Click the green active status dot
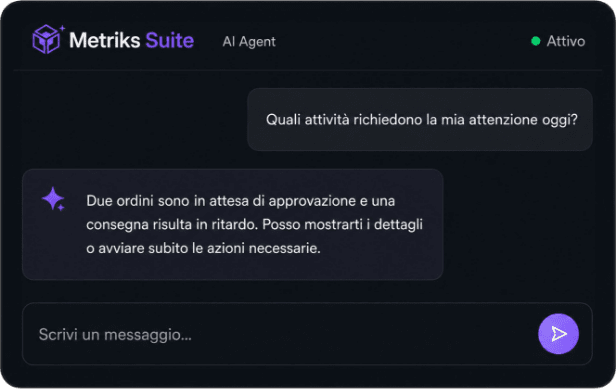This screenshot has height=389, width=616. (535, 41)
